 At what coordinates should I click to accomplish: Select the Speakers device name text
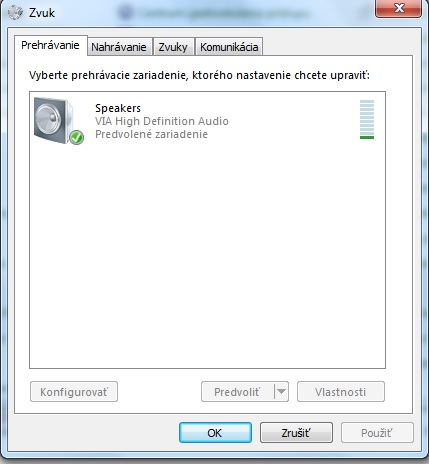[x=118, y=108]
